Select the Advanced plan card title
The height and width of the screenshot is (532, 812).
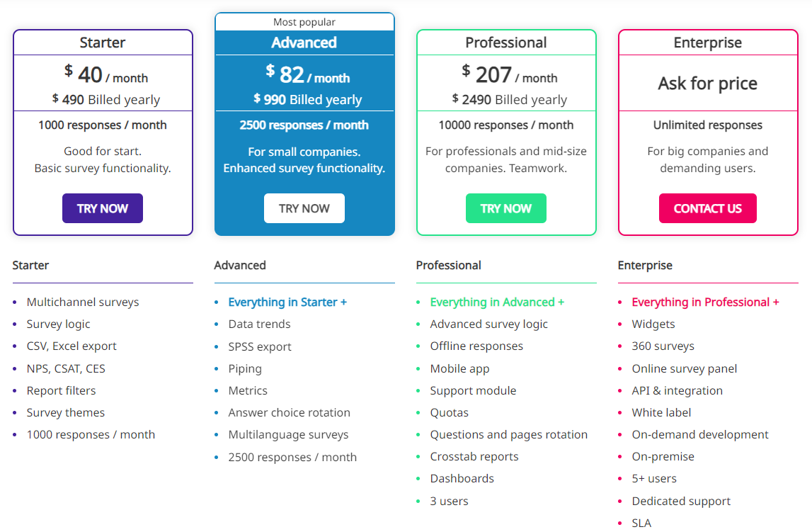304,43
